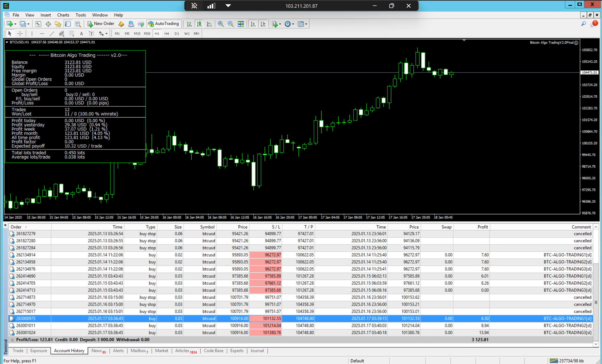Image resolution: width=602 pixels, height=364 pixels.
Task: Open the Charts menu
Action: [x=63, y=15]
